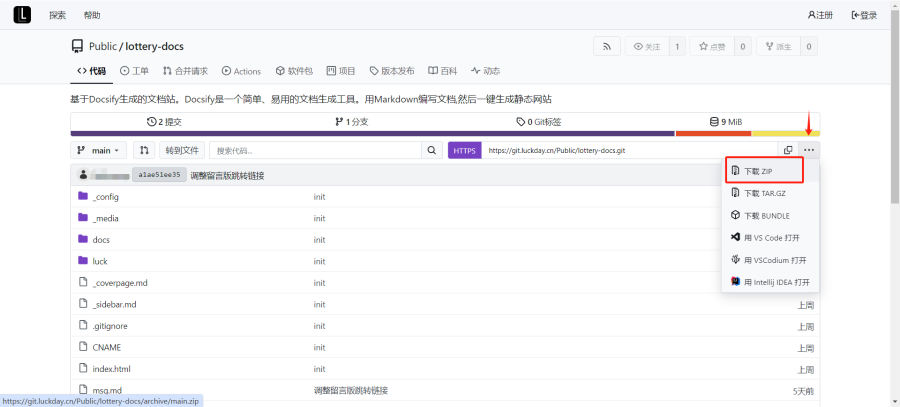
Task: Open the index.html file
Action: tap(112, 369)
